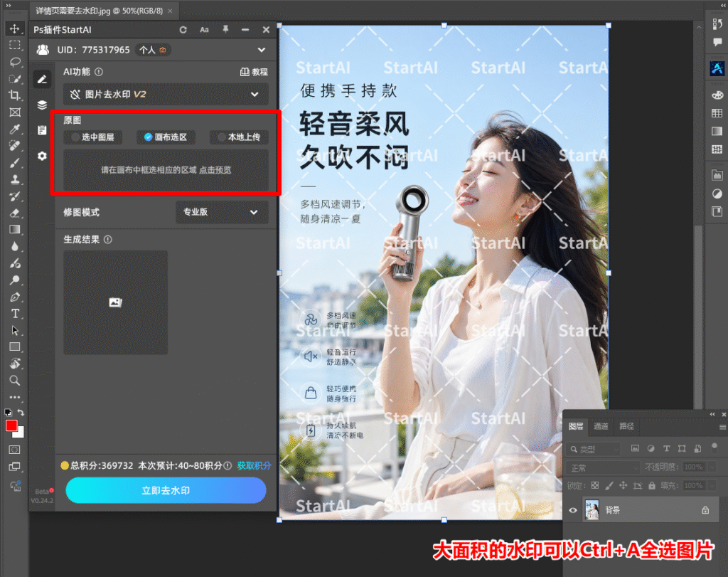Open the StartAI panel icon in right dock

click(717, 69)
